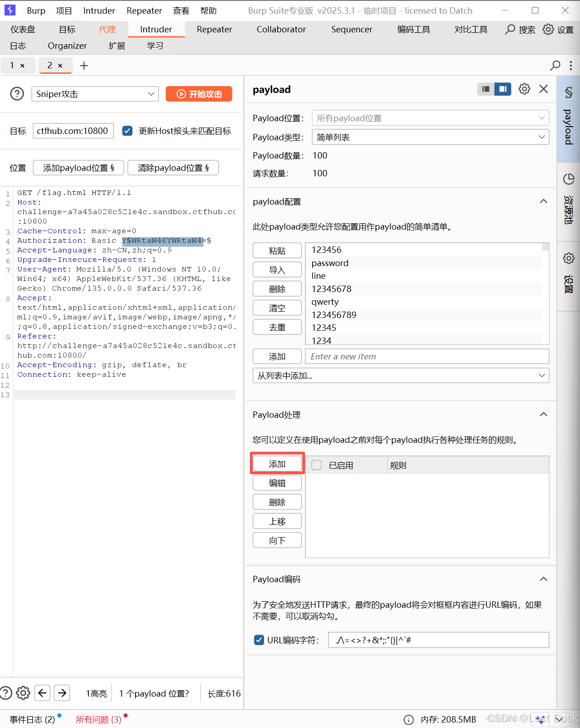Click the 导入 import button
Viewport: 580px width, 728px height.
[x=277, y=270]
